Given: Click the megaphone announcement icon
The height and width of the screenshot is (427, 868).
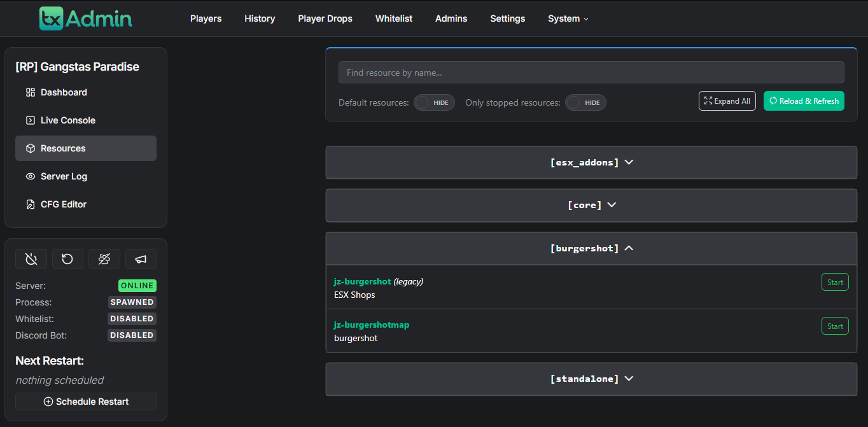Looking at the screenshot, I should pyautogui.click(x=141, y=259).
